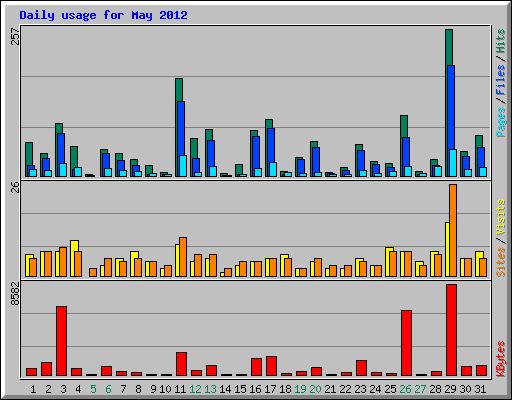The height and width of the screenshot is (400, 512).
Task: Click the chart title 'Daily usage for May 2012'
Action: click(x=103, y=15)
